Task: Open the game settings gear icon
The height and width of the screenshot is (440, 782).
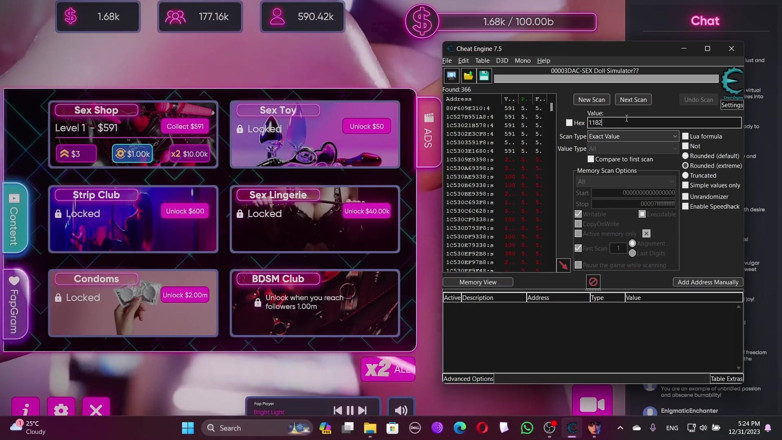Action: (x=61, y=410)
